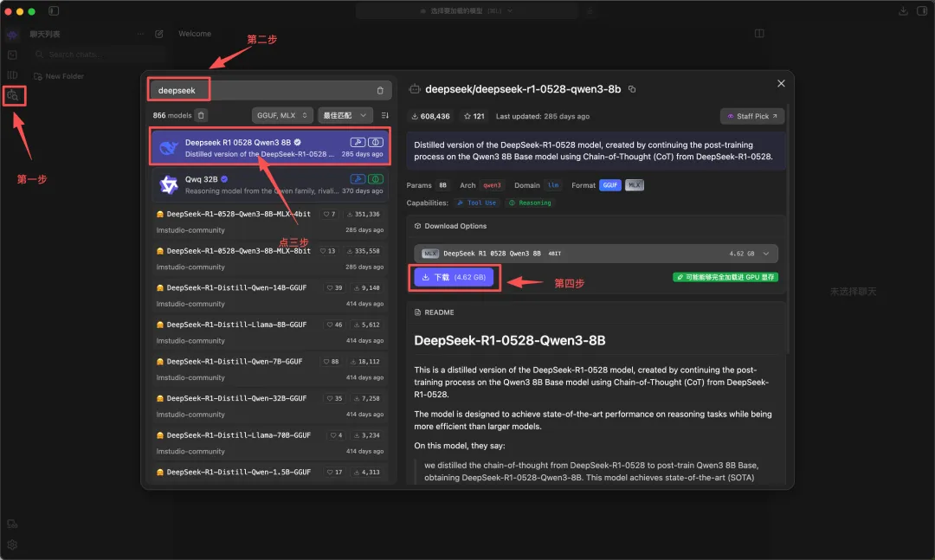The image size is (935, 560).
Task: Click tool use icon on Deepseek R1 0528 row
Action: point(358,142)
